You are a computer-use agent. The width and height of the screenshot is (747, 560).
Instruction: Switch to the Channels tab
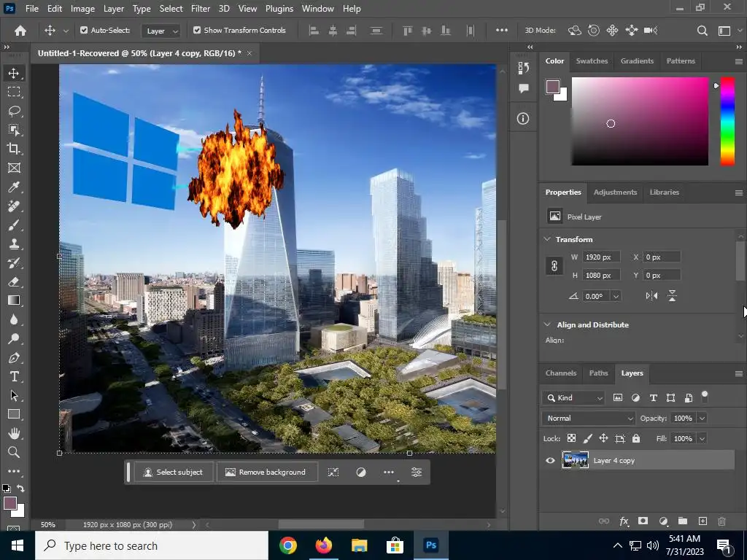[561, 373]
